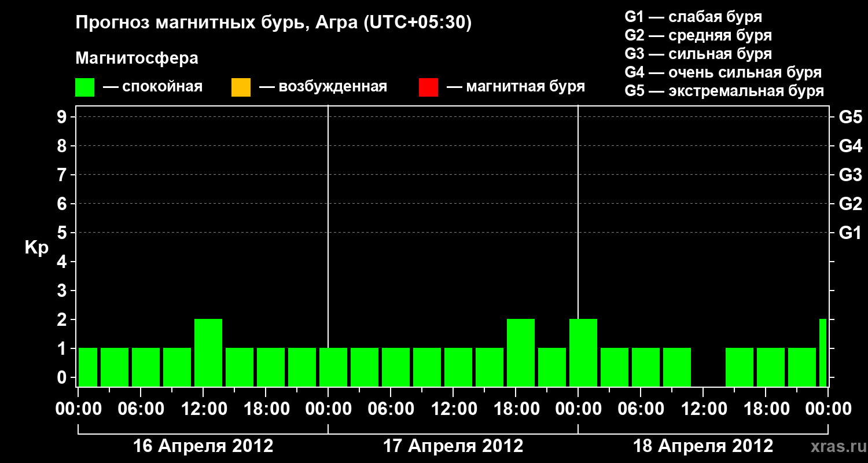Click the '12:00' time label above 18 Апреля
Image resolution: width=868 pixels, height=463 pixels.
(703, 409)
